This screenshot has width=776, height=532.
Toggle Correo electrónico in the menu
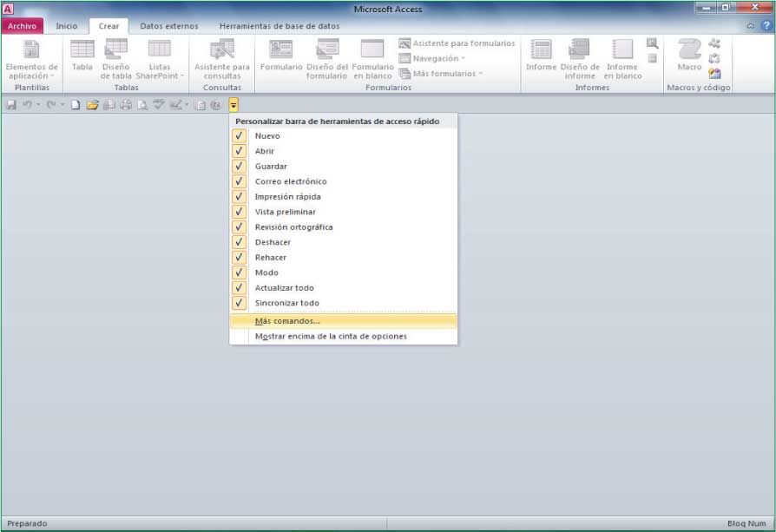tap(344, 181)
